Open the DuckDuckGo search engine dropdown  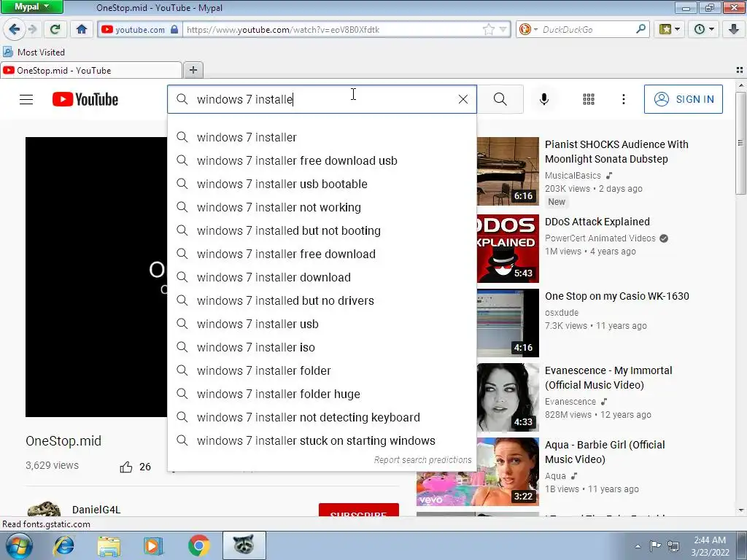pyautogui.click(x=528, y=29)
